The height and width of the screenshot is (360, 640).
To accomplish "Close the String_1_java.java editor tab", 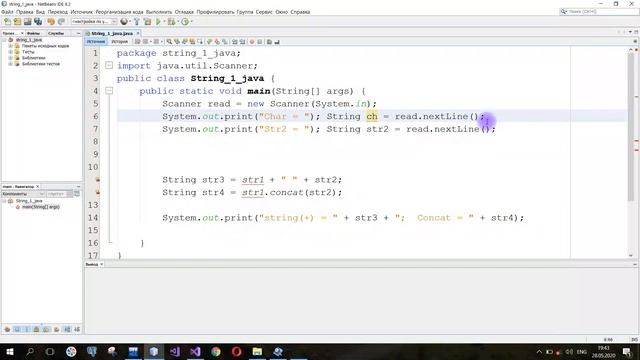I will pyautogui.click(x=138, y=33).
